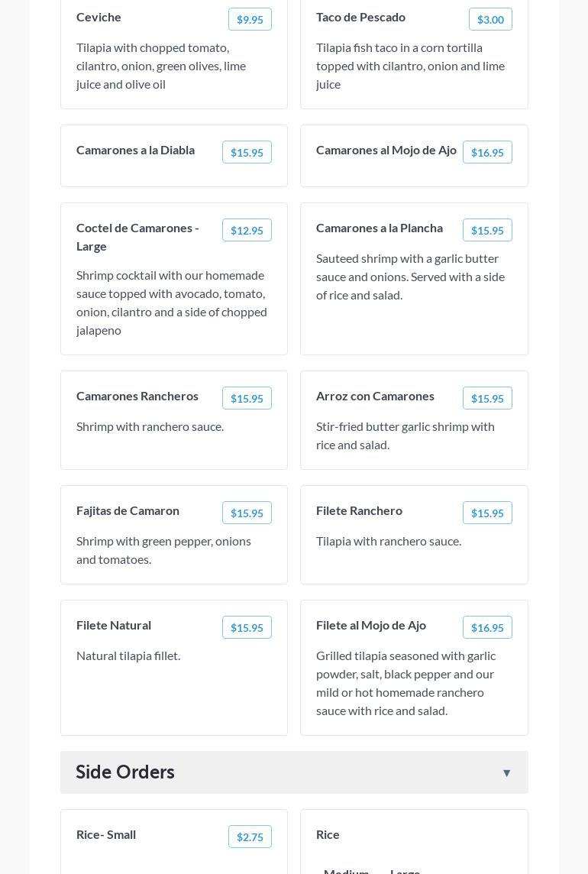The image size is (588, 874).
Task: Click the Side Orders section heading
Action: tap(125, 772)
